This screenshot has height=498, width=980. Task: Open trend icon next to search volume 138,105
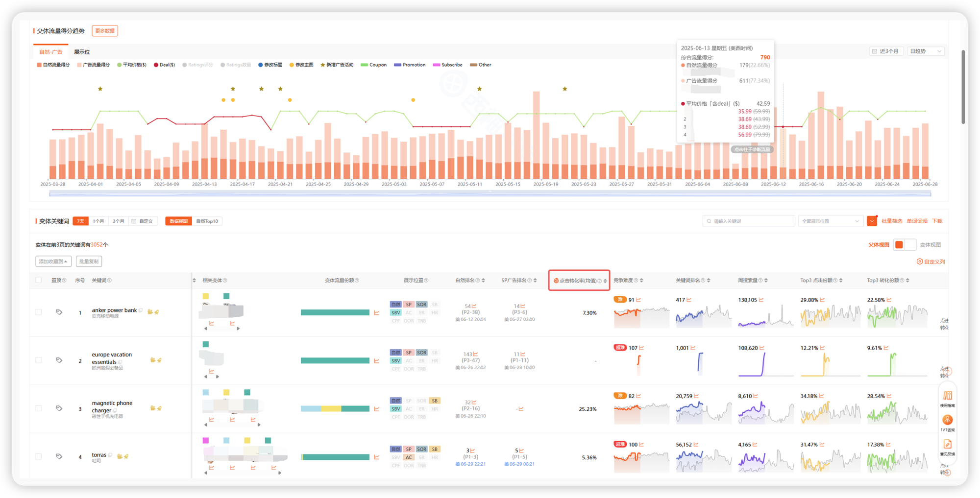(x=761, y=300)
